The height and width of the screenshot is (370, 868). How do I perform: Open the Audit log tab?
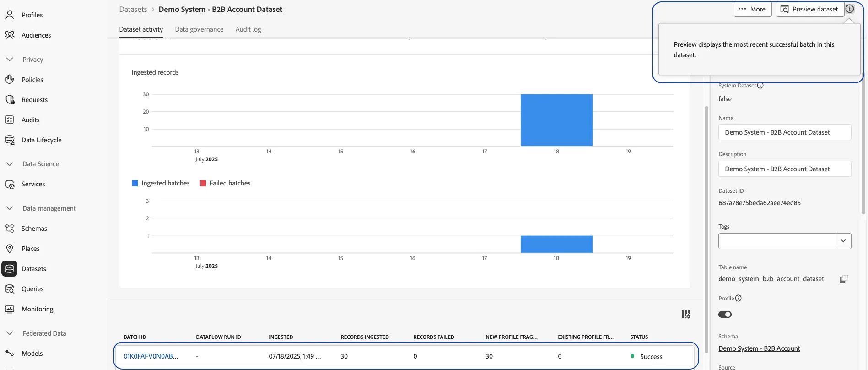point(248,29)
